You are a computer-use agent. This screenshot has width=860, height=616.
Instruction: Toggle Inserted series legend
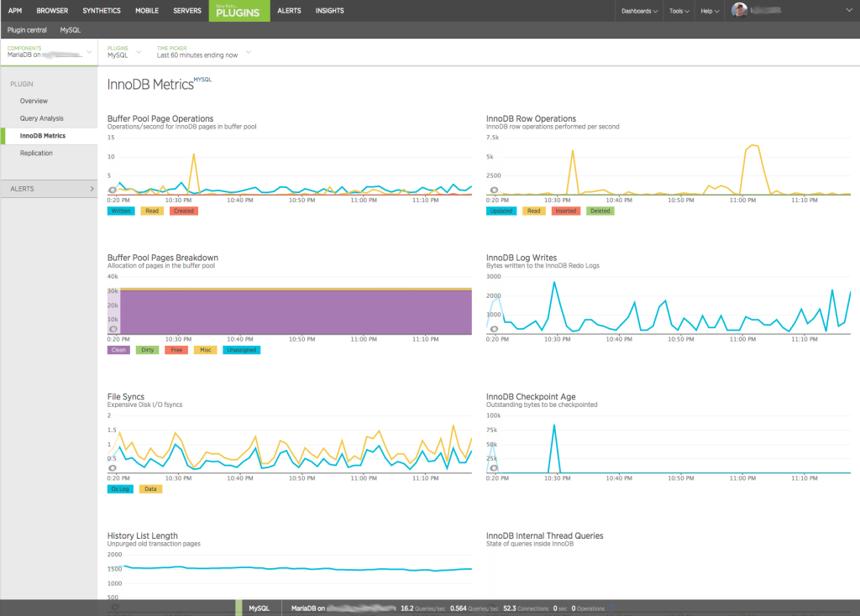click(x=565, y=211)
